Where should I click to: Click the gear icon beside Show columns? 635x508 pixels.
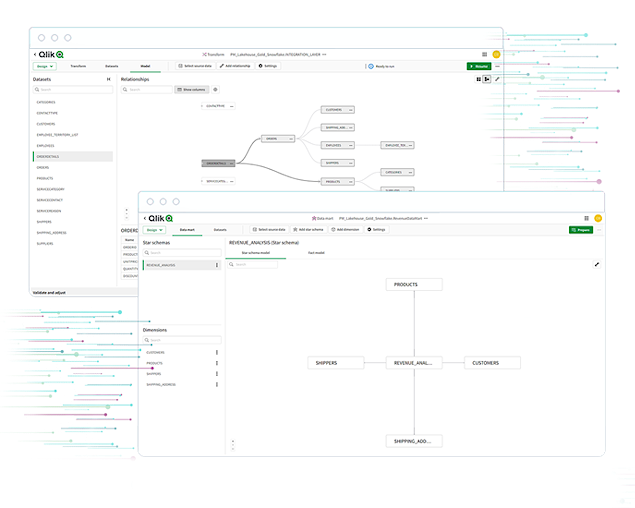pyautogui.click(x=215, y=89)
